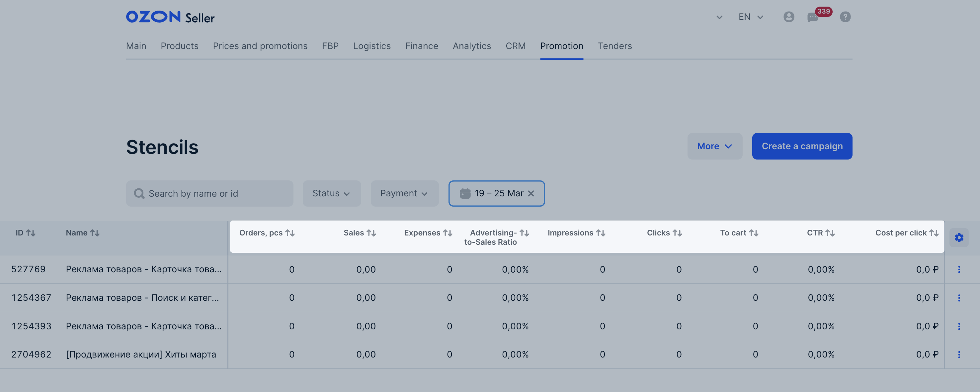Open three-dot menu for campaign 2704962
This screenshot has height=392, width=980.
[x=959, y=355]
